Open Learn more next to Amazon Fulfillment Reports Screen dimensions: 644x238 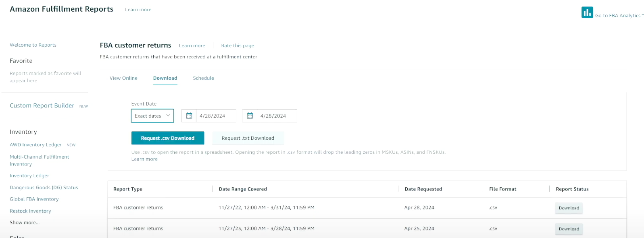pyautogui.click(x=138, y=10)
